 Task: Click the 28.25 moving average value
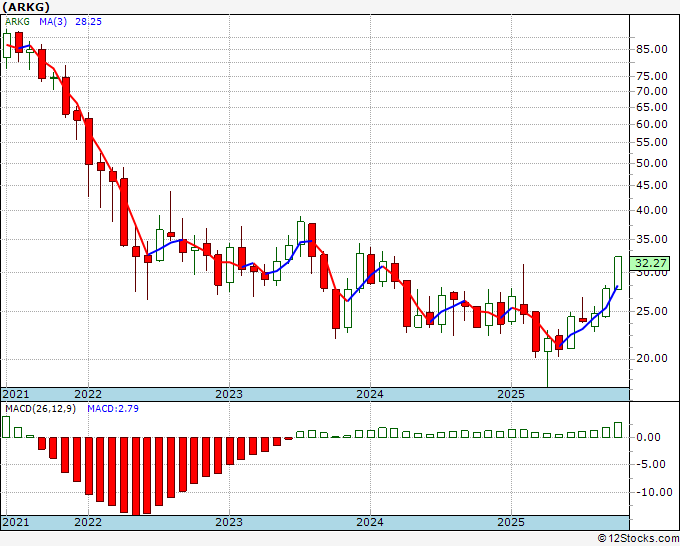[88, 22]
